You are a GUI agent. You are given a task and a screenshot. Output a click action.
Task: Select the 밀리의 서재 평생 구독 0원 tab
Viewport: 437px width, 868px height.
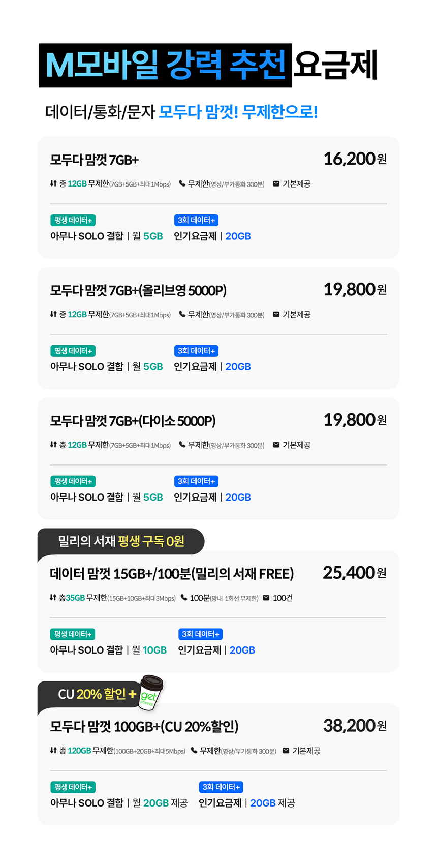tap(121, 541)
